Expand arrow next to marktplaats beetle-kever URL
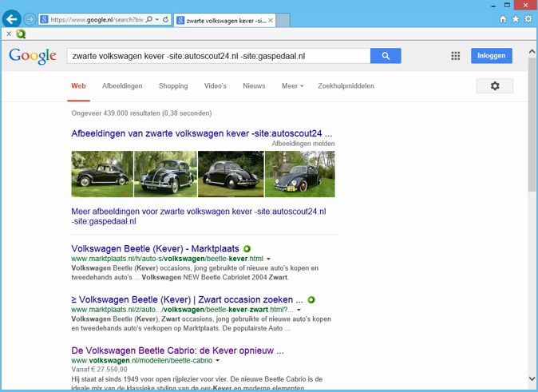The height and width of the screenshot is (392, 538). coord(269,259)
